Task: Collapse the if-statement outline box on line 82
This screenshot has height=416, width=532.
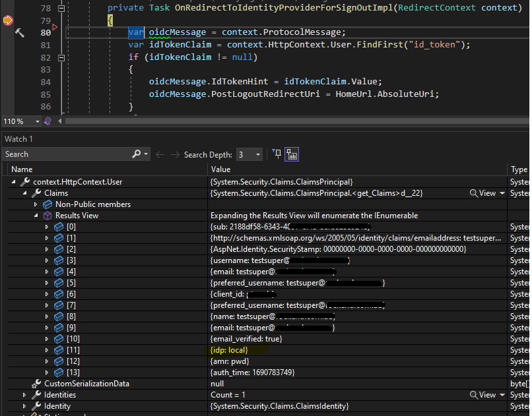Action: (62, 59)
